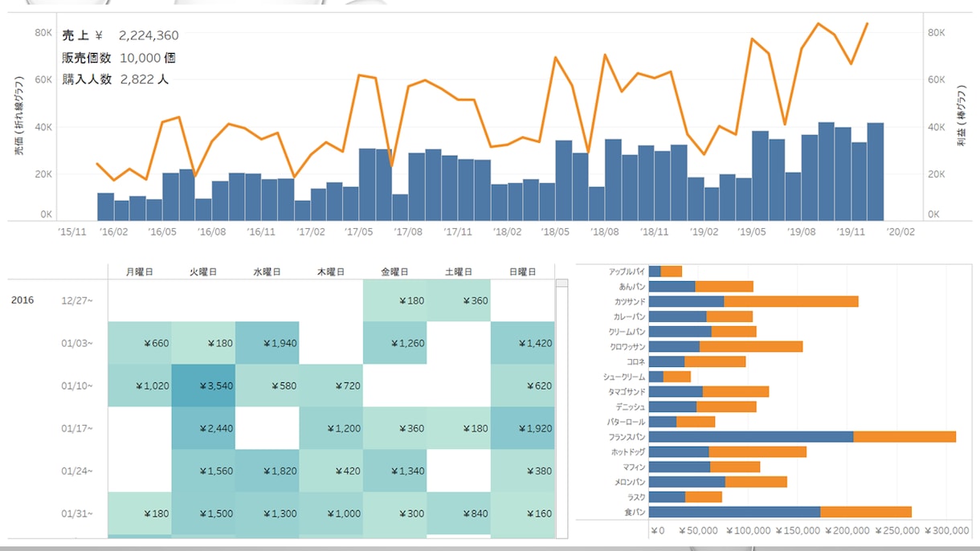
Task: Select the 木曜日 column header
Action: [x=331, y=272]
